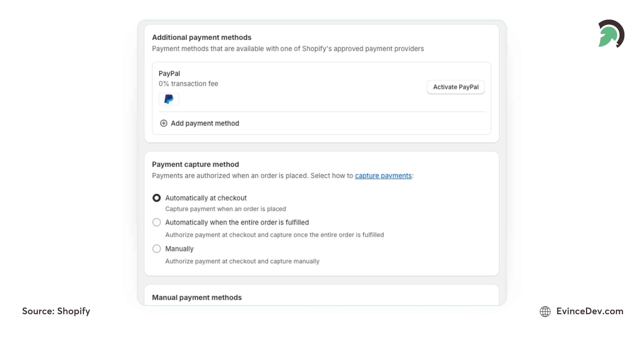Click Capture payment when an order is placed description
The image size is (644, 337).
point(226,209)
